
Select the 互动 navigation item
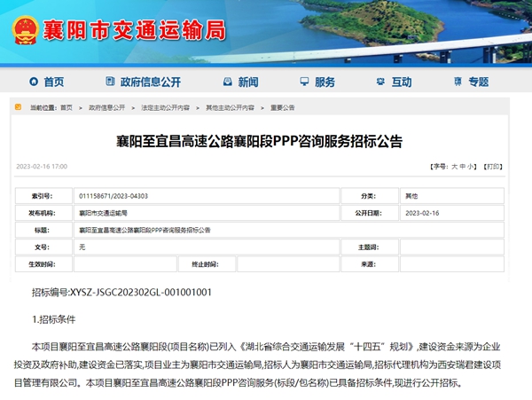point(402,82)
